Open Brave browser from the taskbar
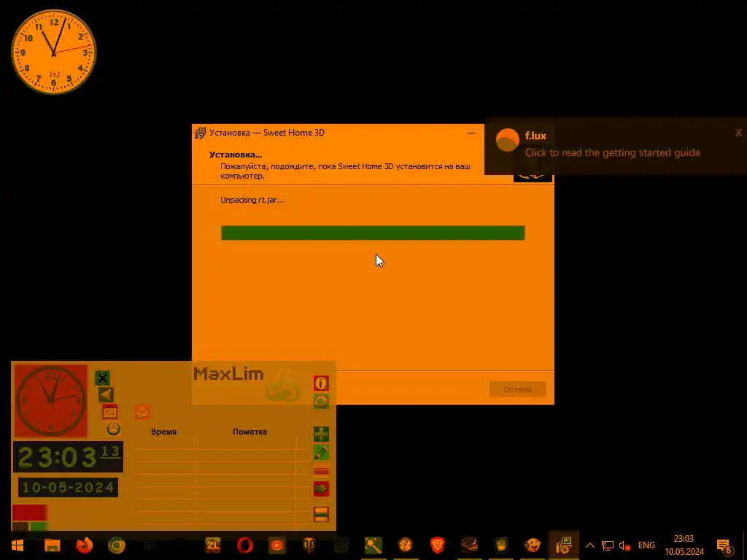This screenshot has height=560, width=747. (438, 545)
